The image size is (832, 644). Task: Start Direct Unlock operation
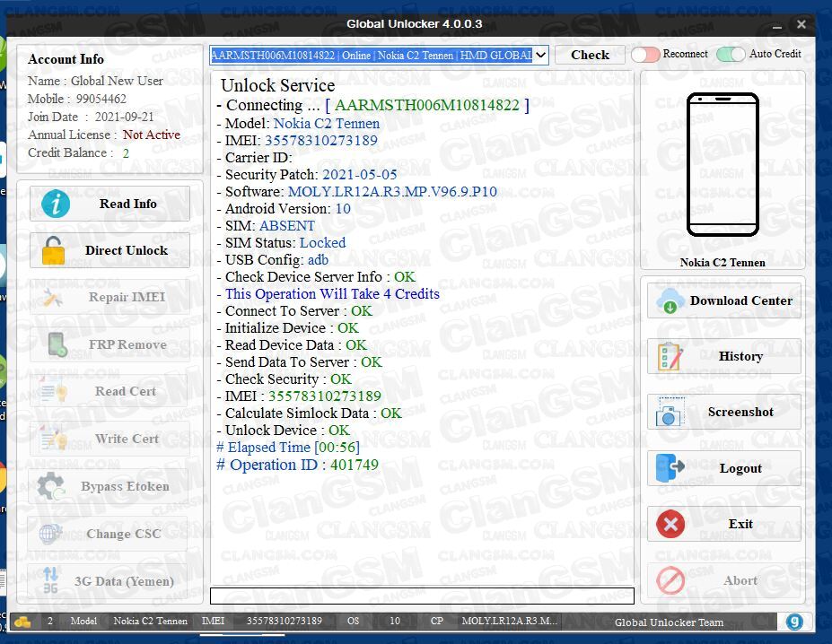pyautogui.click(x=109, y=250)
